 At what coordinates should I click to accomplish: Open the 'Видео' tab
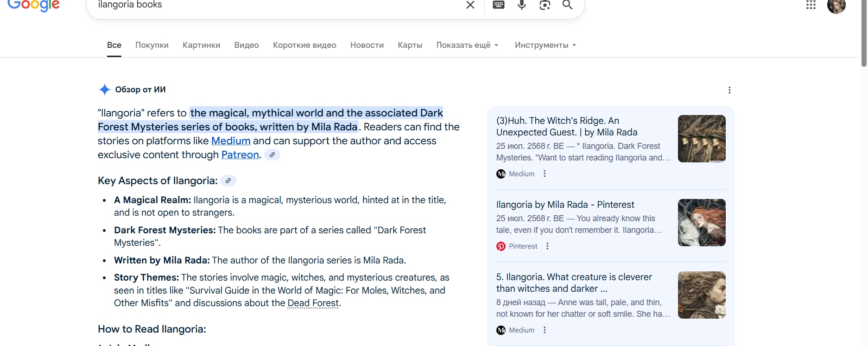pos(247,45)
